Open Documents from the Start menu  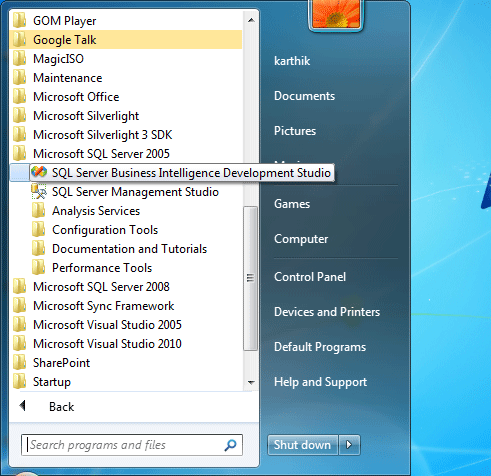tap(304, 96)
